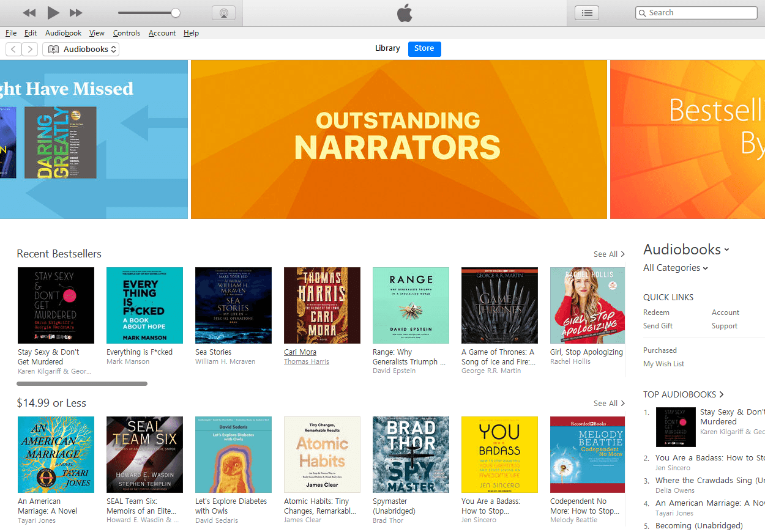The height and width of the screenshot is (532, 765).
Task: Click the fast-forward next track button
Action: tap(76, 13)
